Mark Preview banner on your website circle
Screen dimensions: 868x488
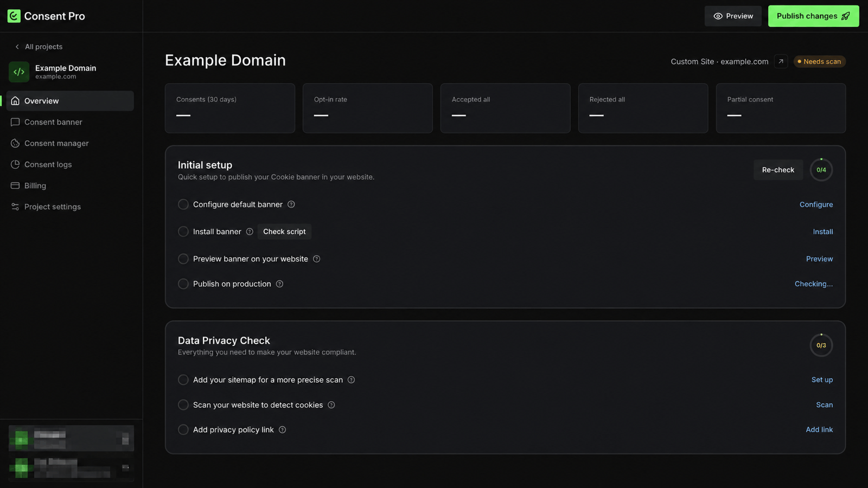[183, 259]
